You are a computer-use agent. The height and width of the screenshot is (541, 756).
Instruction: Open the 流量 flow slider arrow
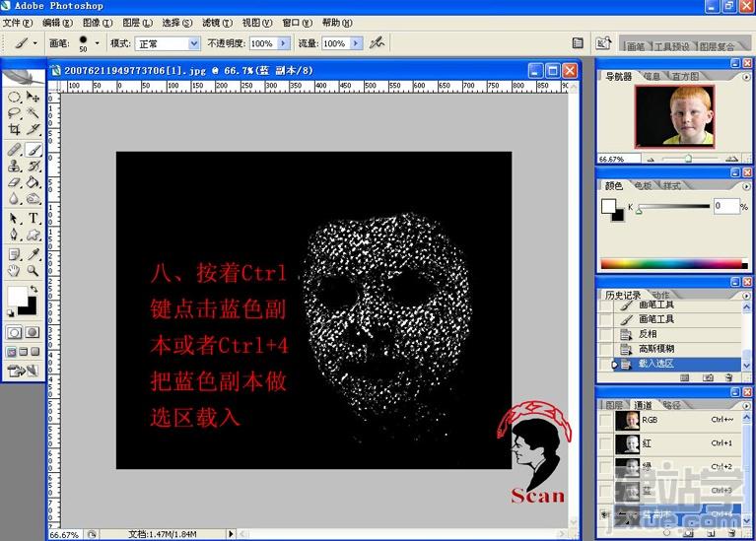(x=356, y=43)
